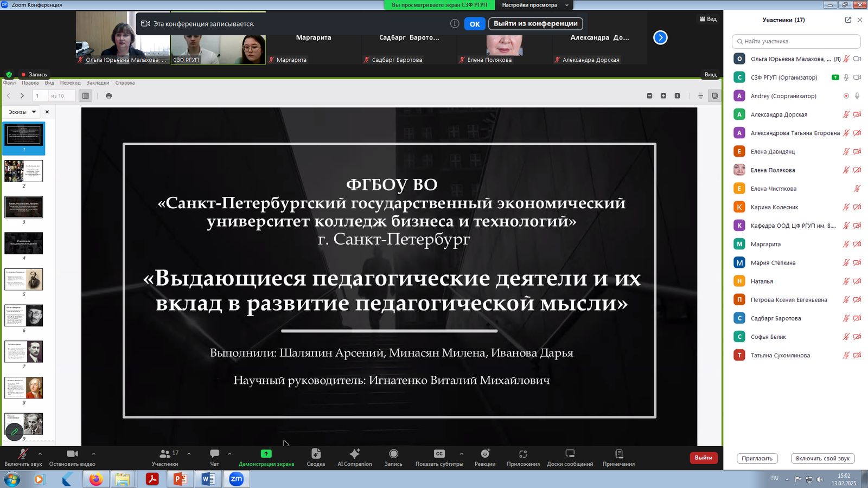868x488 pixels.
Task: Open Настройки просмотра dropdown
Action: pyautogui.click(x=535, y=5)
